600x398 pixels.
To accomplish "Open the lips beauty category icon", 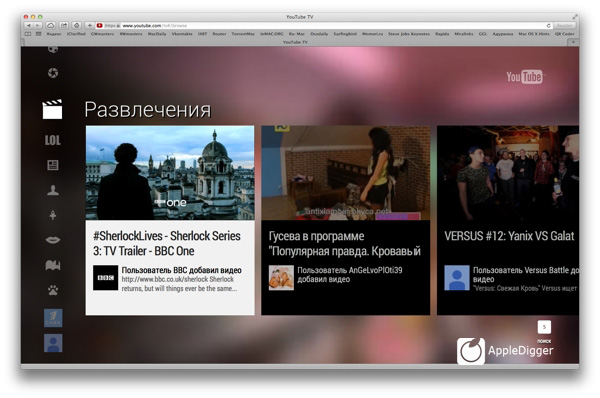I will click(53, 240).
